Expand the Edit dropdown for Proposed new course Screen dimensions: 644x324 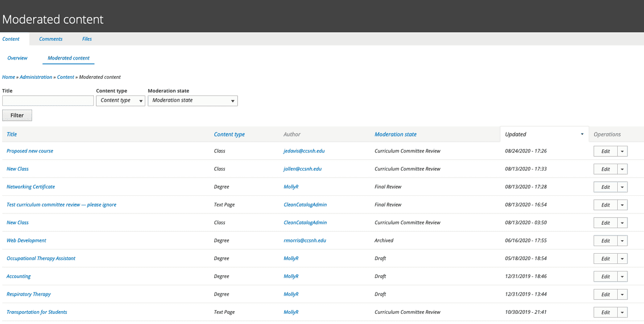(x=622, y=151)
